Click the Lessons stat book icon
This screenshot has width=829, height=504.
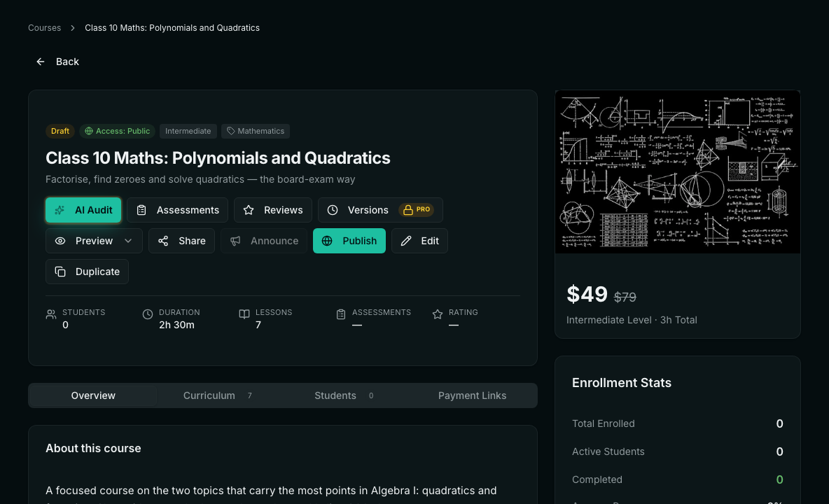click(244, 315)
